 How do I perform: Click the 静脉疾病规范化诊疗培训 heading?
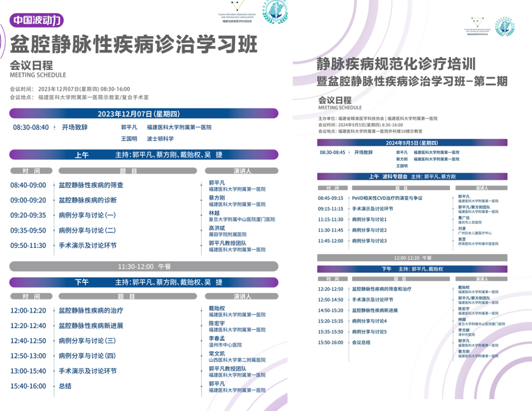point(396,64)
